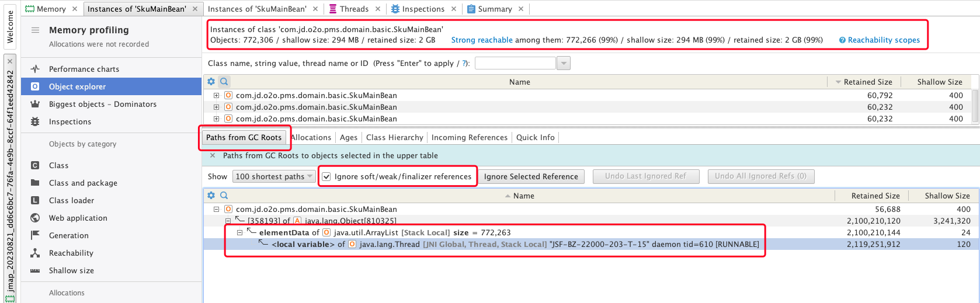Click the class name filter input field
980x303 pixels.
515,63
